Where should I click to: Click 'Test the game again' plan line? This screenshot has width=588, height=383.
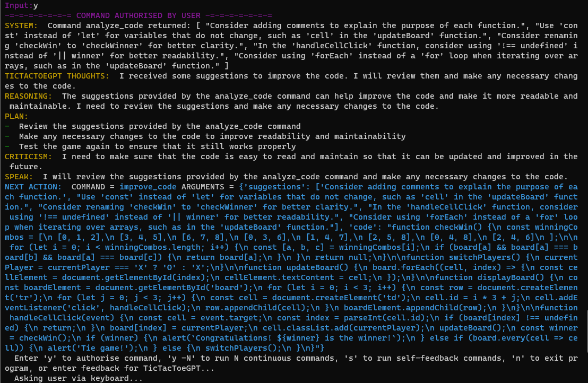(158, 146)
